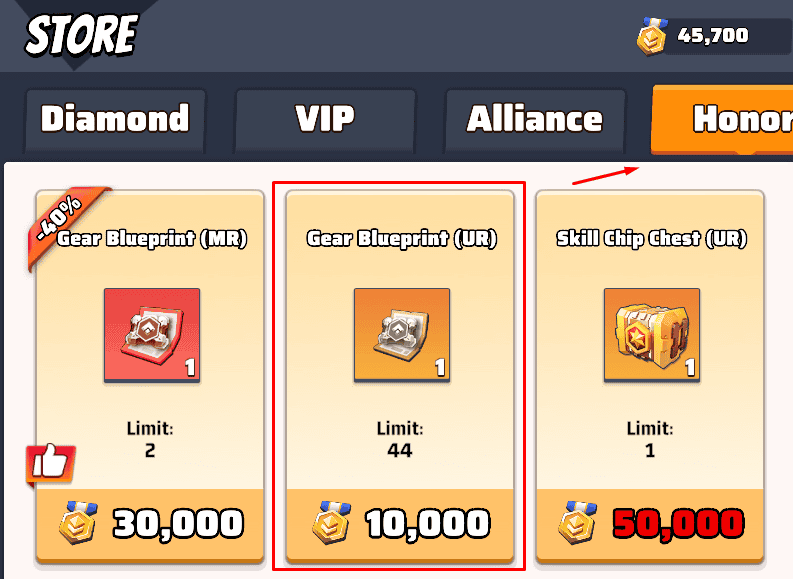Click the medal icon next to 30,000
This screenshot has height=579, width=793.
(78, 523)
